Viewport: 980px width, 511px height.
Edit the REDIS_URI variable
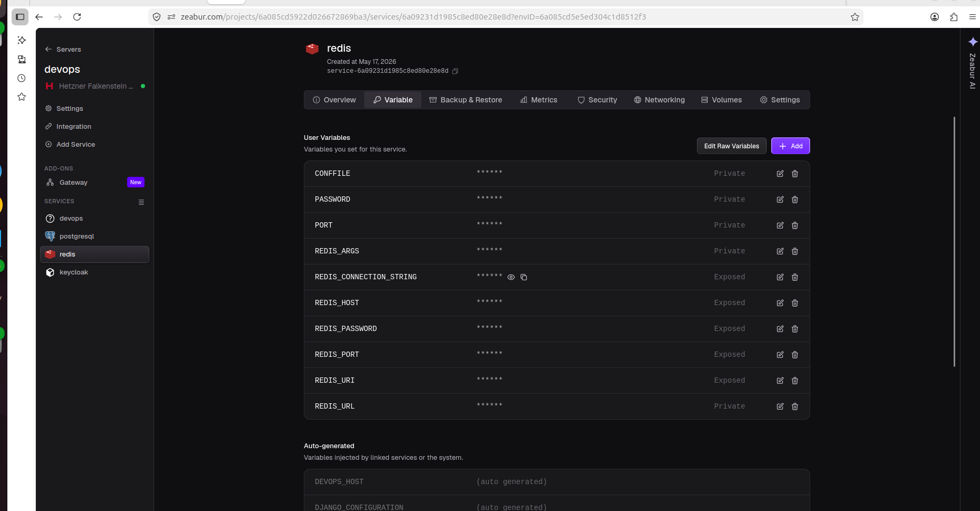[780, 381]
